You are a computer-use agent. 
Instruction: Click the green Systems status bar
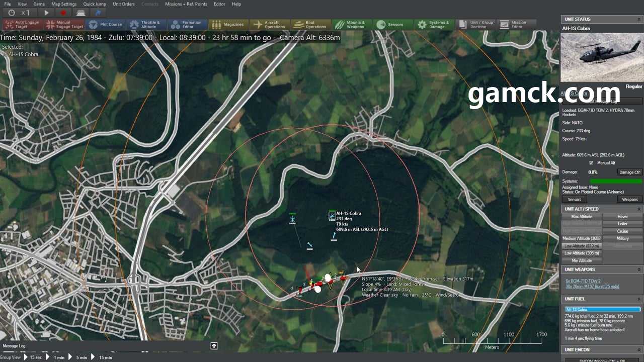click(616, 181)
